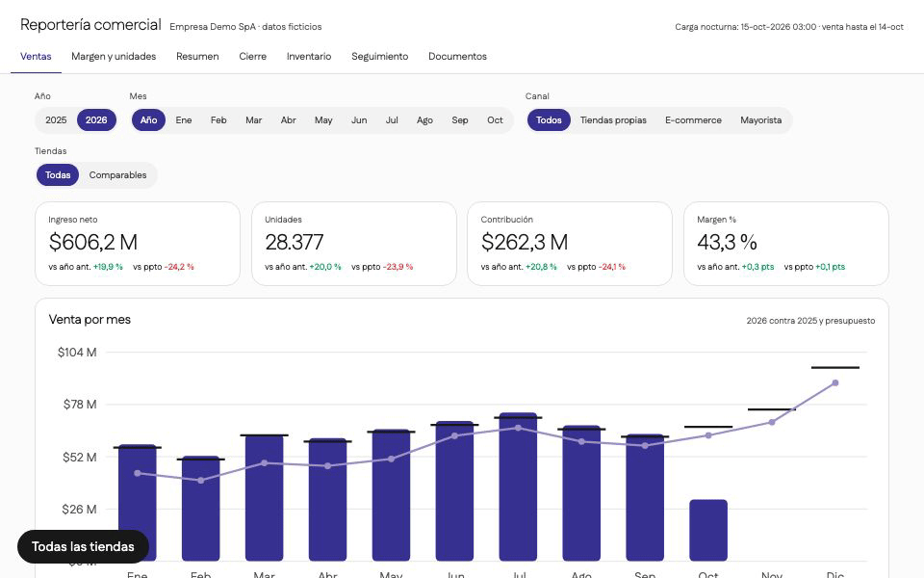Select Todas in the Tiendas filter
Image resolution: width=924 pixels, height=578 pixels.
[x=58, y=175]
